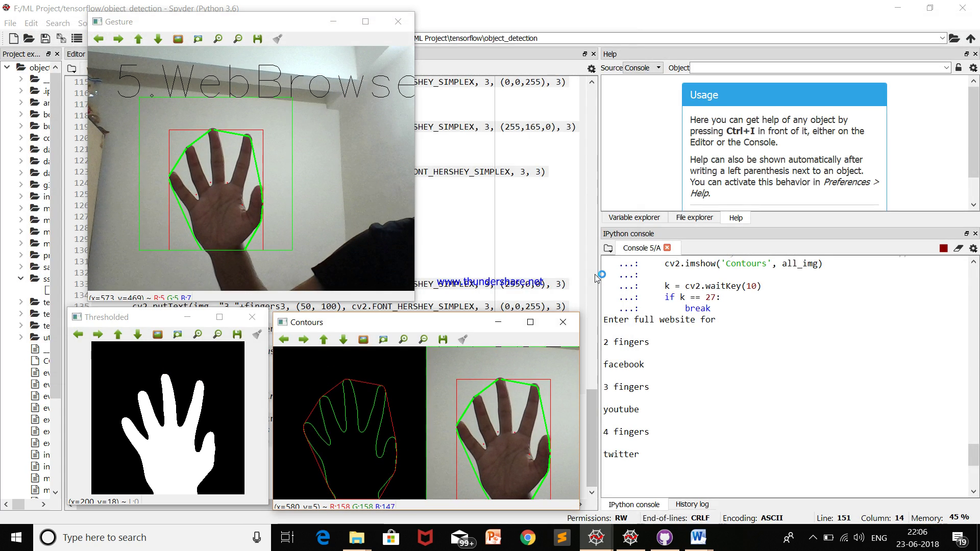Open the History log tab

point(692,504)
